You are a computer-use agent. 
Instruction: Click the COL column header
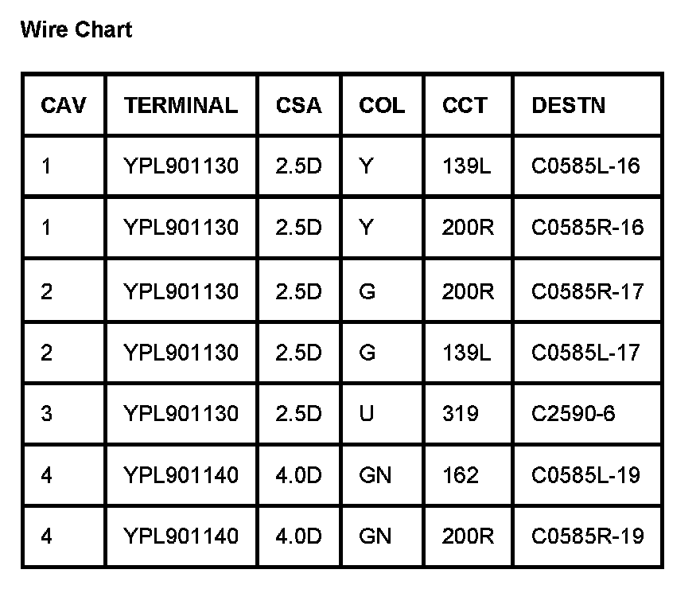382,105
